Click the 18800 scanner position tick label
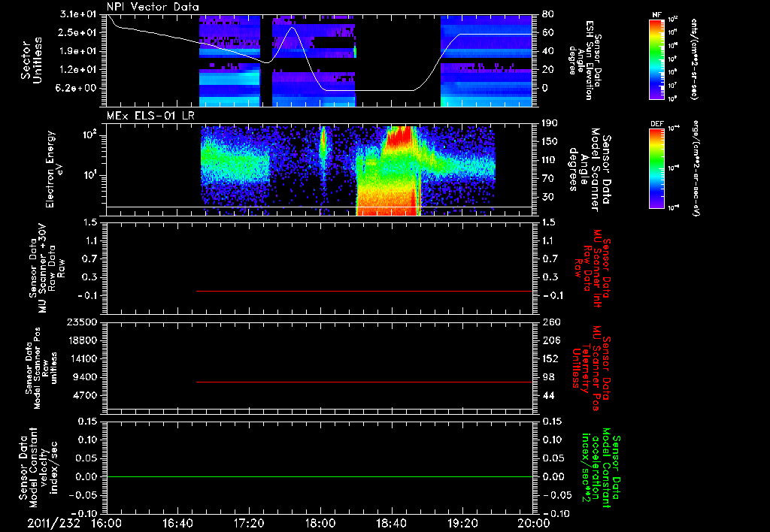The height and width of the screenshot is (532, 770). (82, 340)
